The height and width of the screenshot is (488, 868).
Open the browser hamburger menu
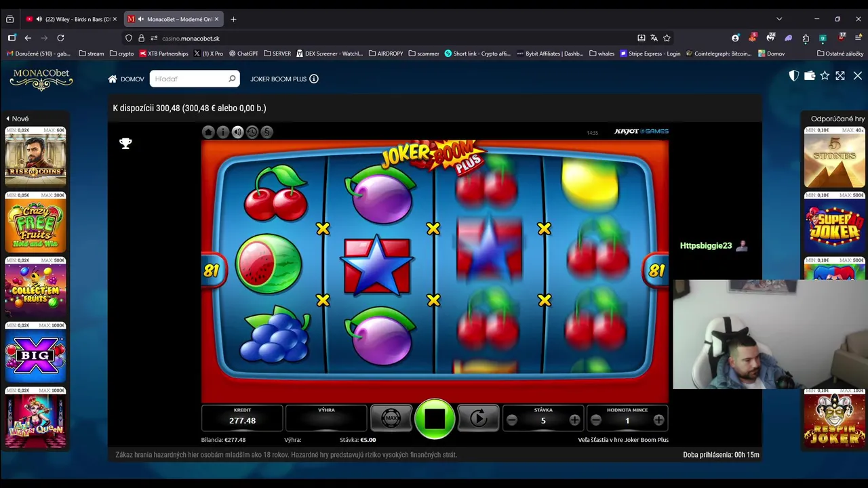[x=858, y=38]
